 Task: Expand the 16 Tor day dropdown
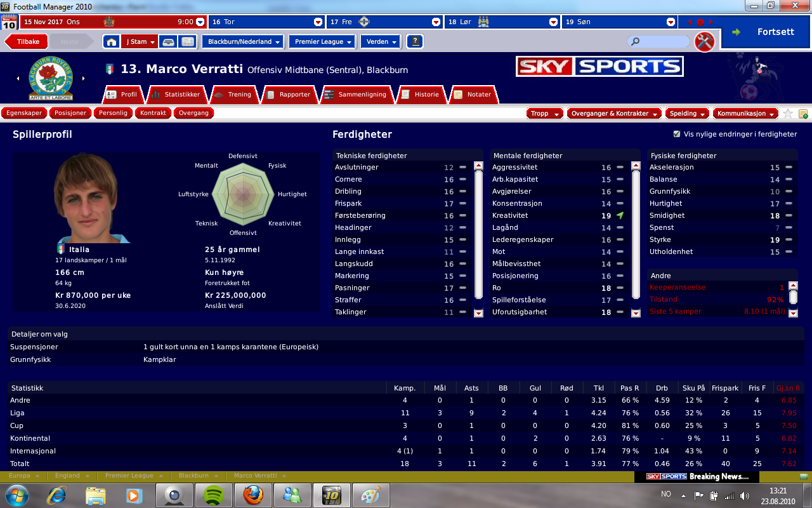click(x=318, y=22)
